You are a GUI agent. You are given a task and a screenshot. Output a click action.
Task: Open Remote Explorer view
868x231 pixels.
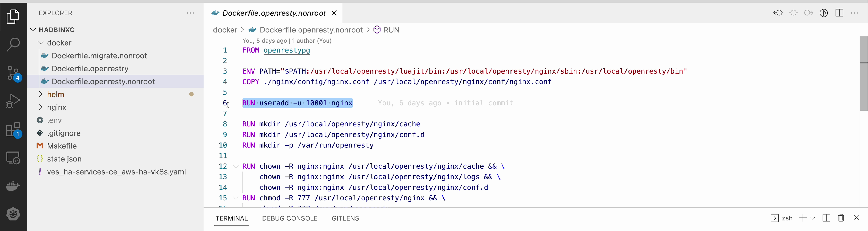click(13, 158)
